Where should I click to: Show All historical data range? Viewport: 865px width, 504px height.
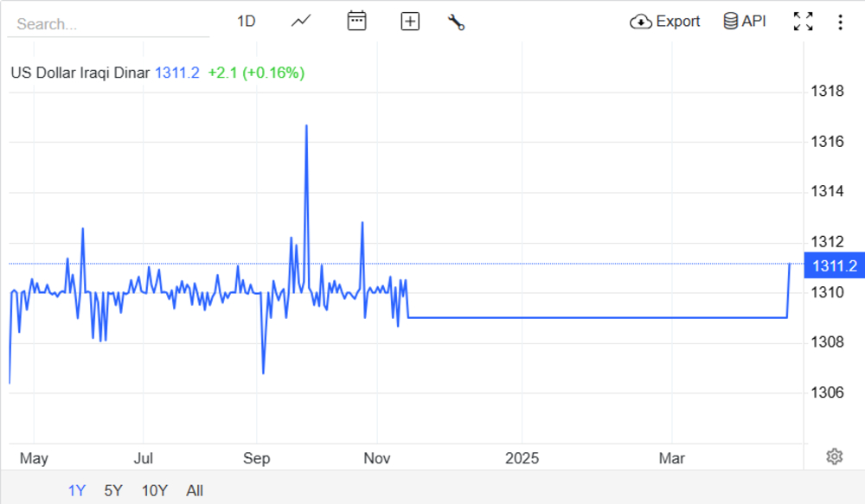click(195, 490)
